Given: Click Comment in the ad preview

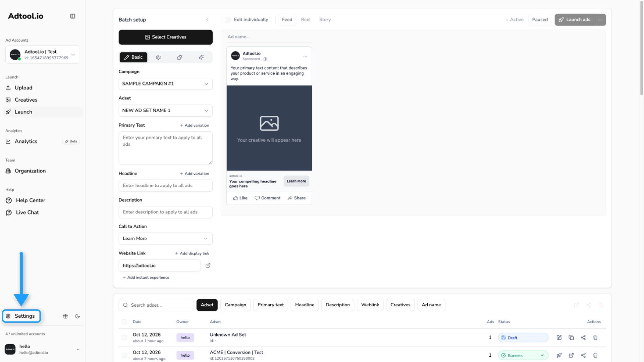Looking at the screenshot, I should pos(267,198).
